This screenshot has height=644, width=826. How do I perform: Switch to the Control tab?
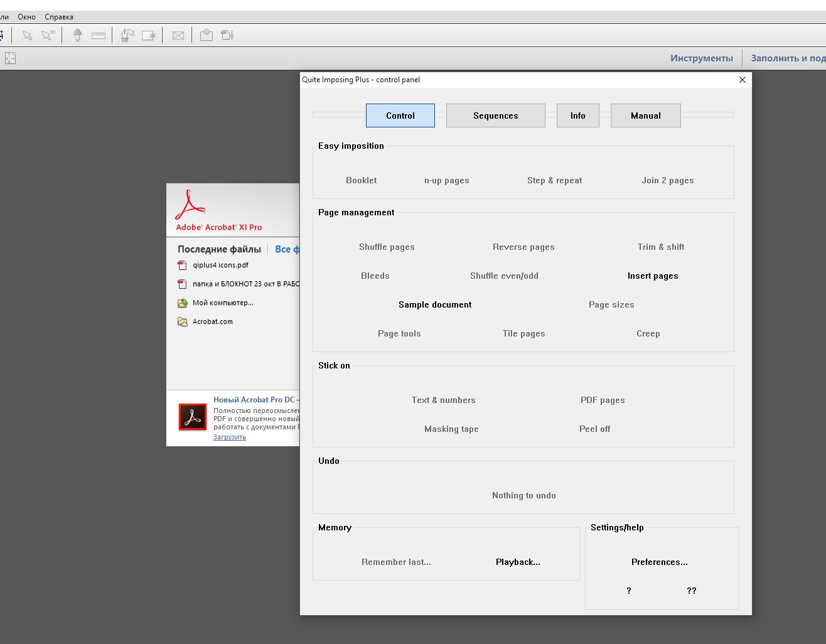pyautogui.click(x=400, y=115)
